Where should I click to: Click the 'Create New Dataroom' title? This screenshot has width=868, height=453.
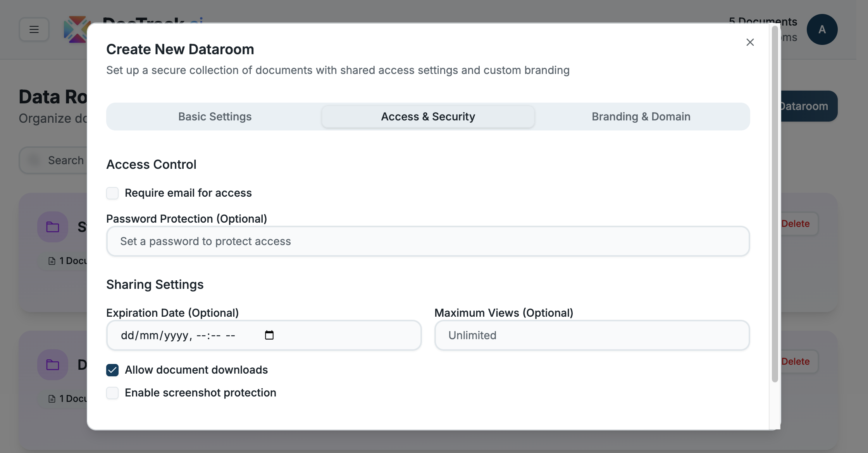(180, 49)
